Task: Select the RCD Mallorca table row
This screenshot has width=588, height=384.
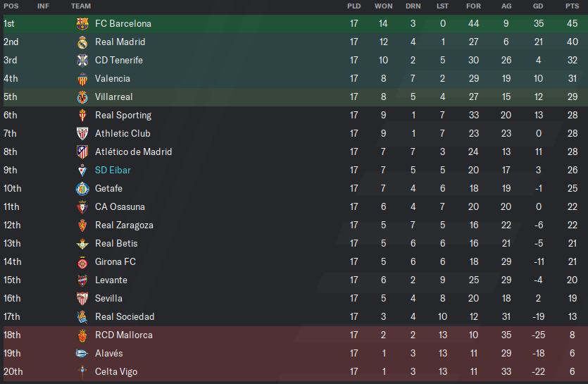Action: (x=294, y=335)
